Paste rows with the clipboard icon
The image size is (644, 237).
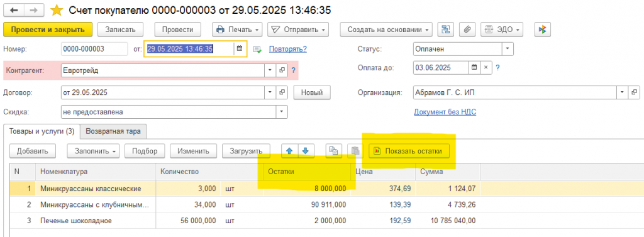tap(355, 151)
